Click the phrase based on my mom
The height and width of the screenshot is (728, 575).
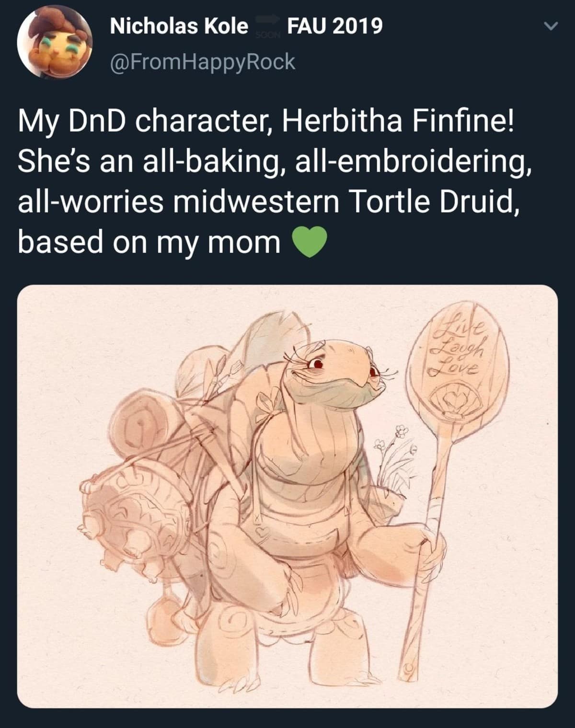149,242
